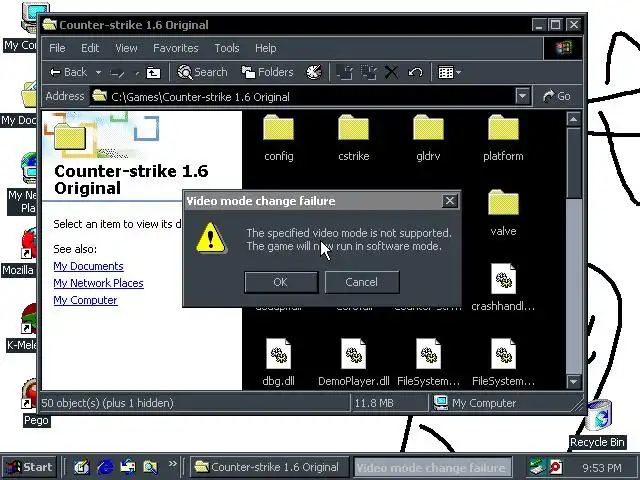Image resolution: width=640 pixels, height=480 pixels.
Task: Select the right FileSystem... file below crashhandl
Action: 503,353
